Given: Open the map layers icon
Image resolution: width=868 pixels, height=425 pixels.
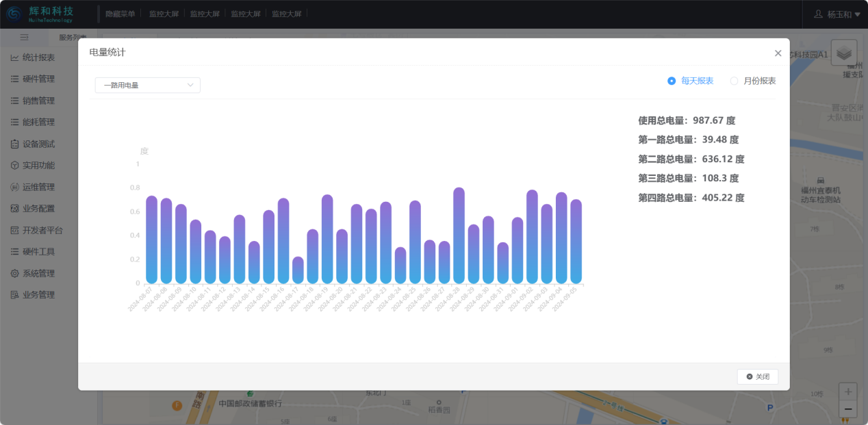Looking at the screenshot, I should [x=844, y=53].
